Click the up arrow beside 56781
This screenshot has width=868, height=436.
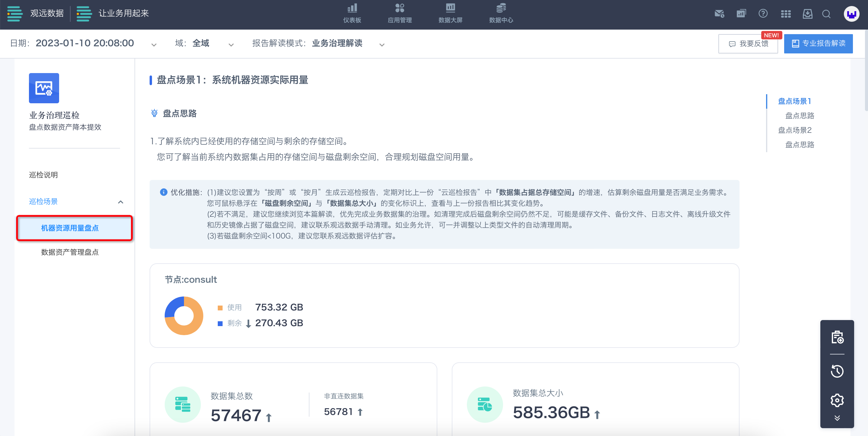(360, 412)
